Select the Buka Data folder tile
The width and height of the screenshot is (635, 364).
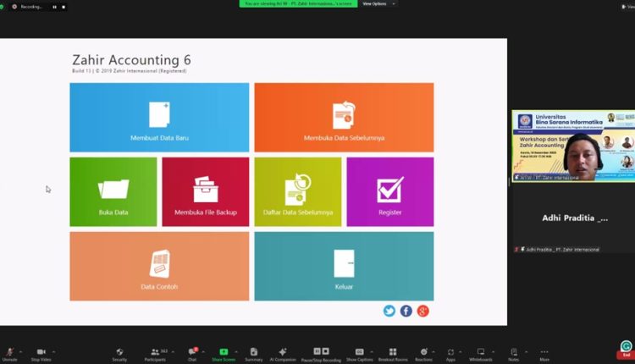coord(113,192)
